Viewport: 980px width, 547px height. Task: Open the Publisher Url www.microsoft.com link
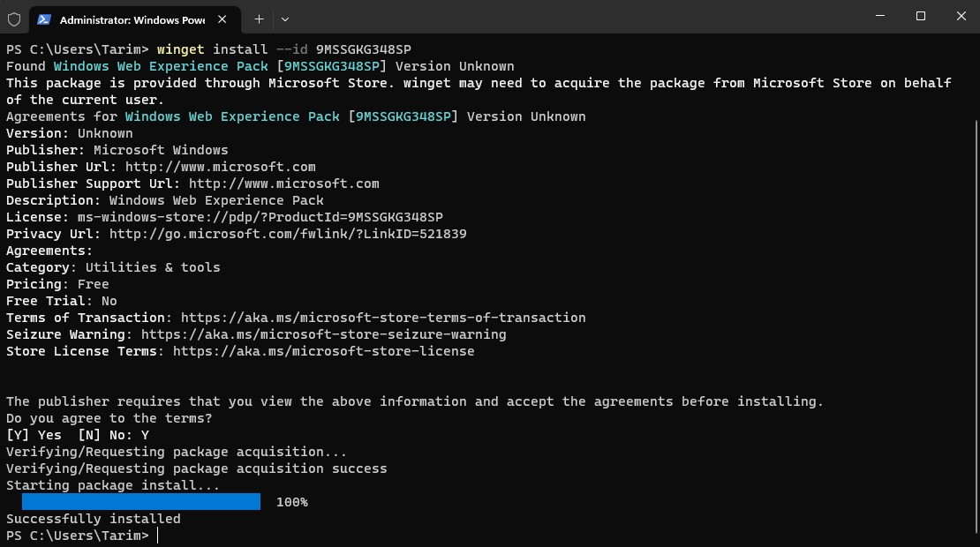point(220,166)
